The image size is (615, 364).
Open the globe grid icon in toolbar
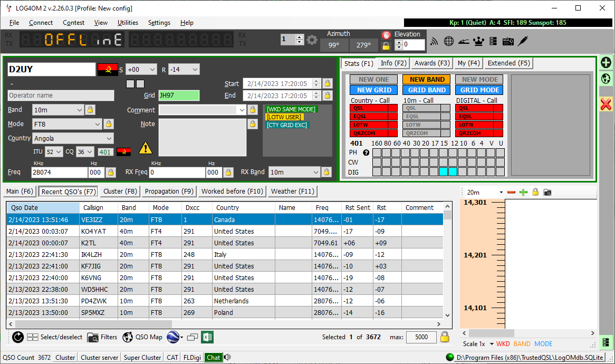point(449,41)
